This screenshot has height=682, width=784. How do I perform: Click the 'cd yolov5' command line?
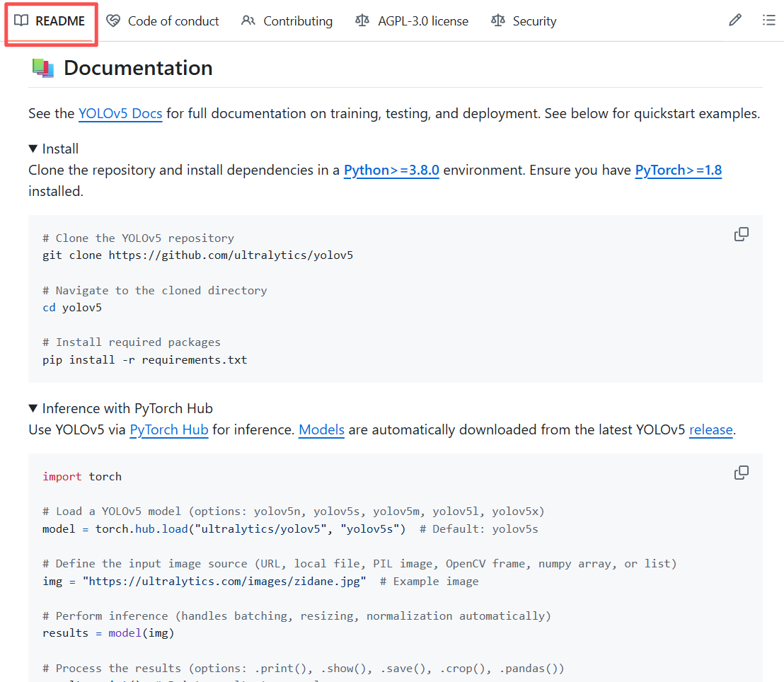[72, 308]
